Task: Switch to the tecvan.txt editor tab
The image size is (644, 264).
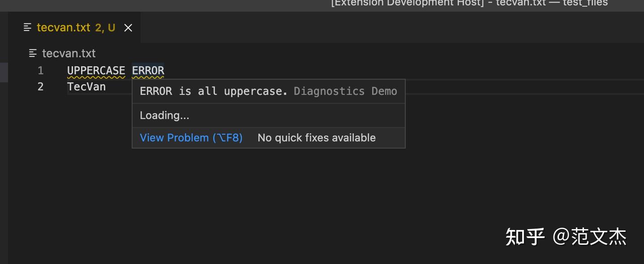Action: (x=64, y=27)
